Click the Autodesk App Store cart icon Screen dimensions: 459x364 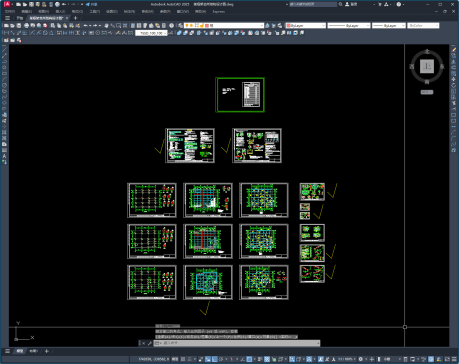[380, 4]
